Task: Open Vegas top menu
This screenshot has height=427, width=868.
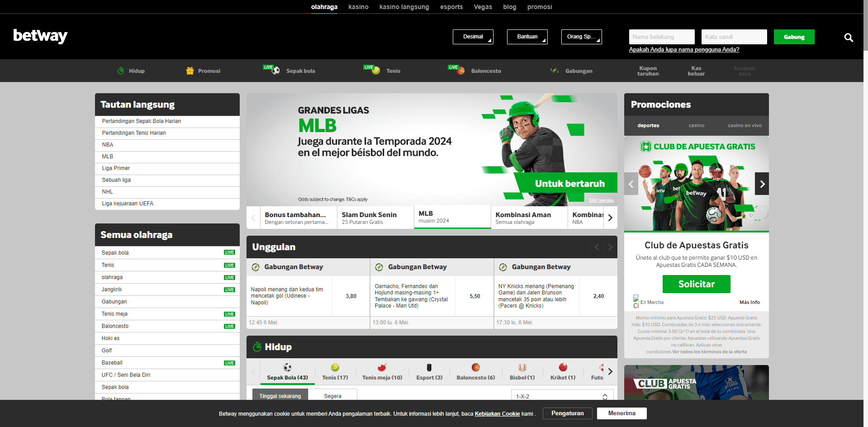Action: click(483, 7)
